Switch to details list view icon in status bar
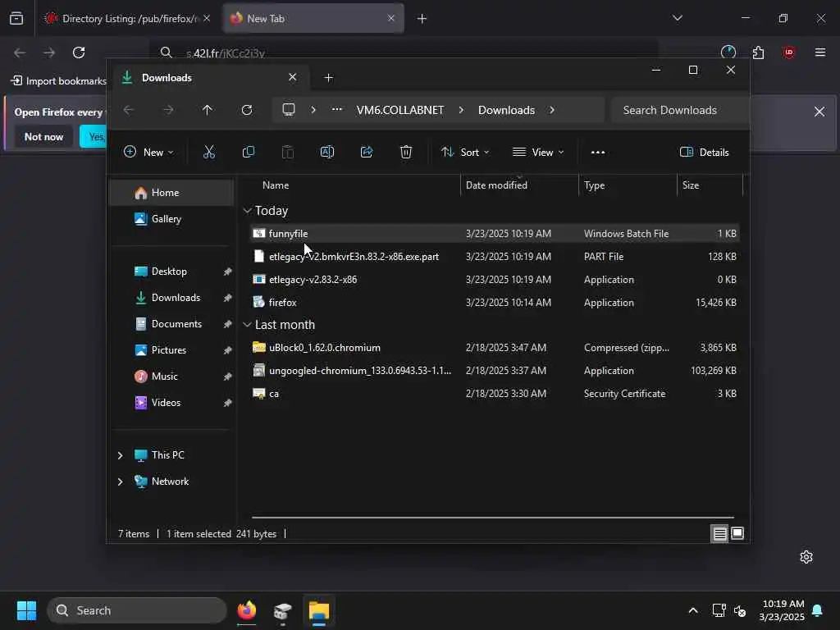 [x=719, y=533]
